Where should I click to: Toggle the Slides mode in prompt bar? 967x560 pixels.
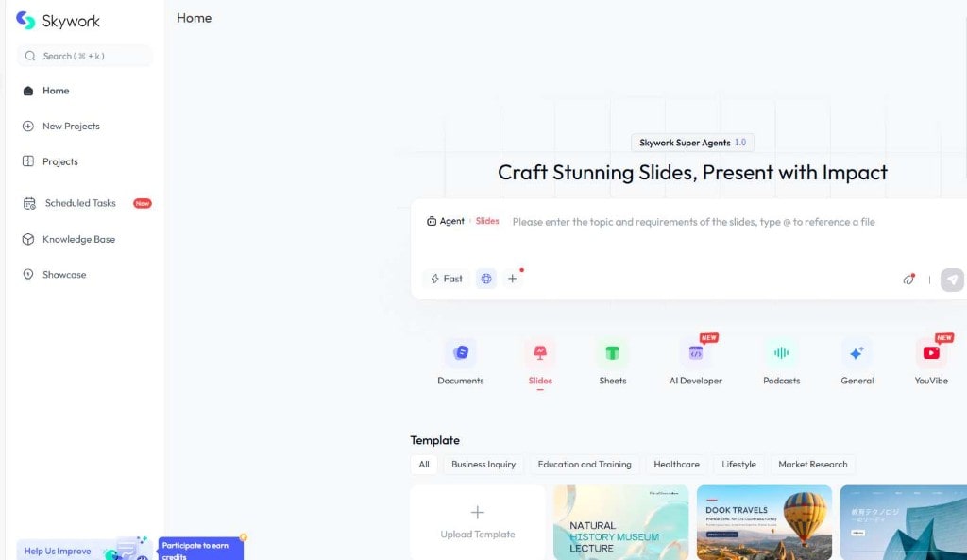tap(487, 221)
